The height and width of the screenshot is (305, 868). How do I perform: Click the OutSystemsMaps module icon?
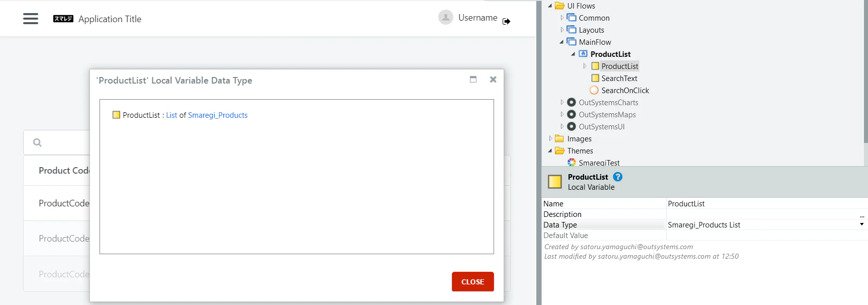pyautogui.click(x=571, y=114)
